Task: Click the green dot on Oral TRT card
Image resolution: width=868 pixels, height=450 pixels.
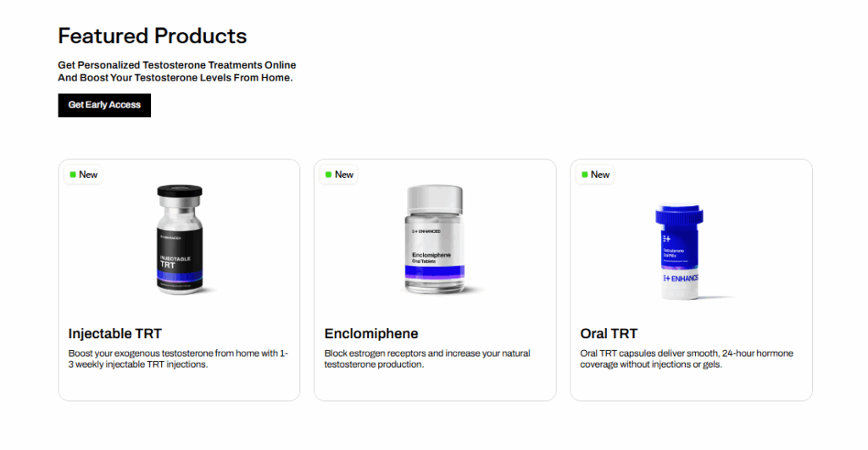Action: pos(585,175)
